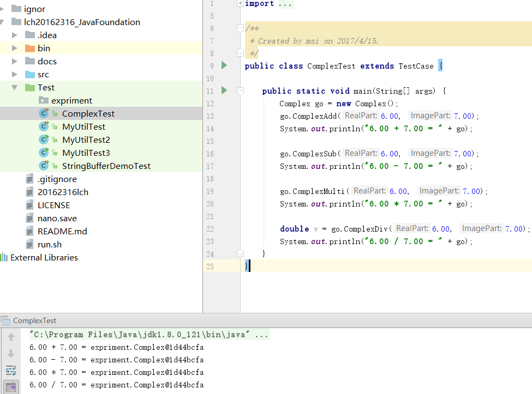Expand the bin folder
532x394 pixels.
pyautogui.click(x=15, y=48)
